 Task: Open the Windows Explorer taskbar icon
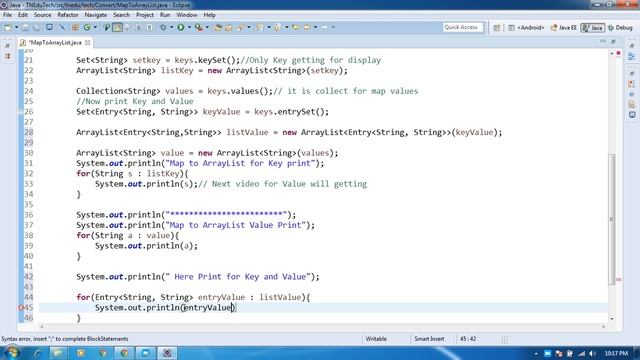[x=58, y=353]
